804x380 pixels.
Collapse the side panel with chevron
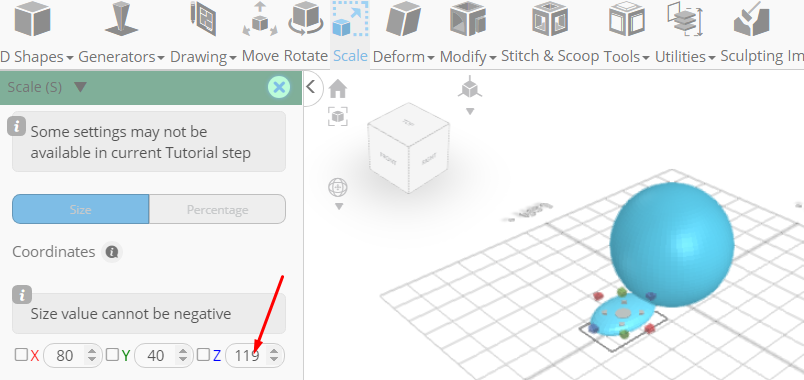(x=310, y=87)
